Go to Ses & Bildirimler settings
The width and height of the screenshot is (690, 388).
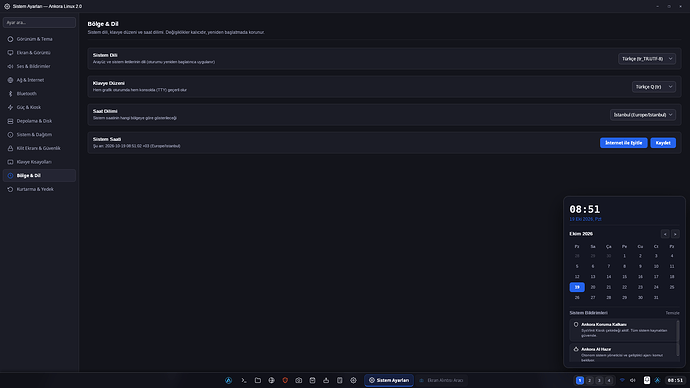tap(39, 66)
